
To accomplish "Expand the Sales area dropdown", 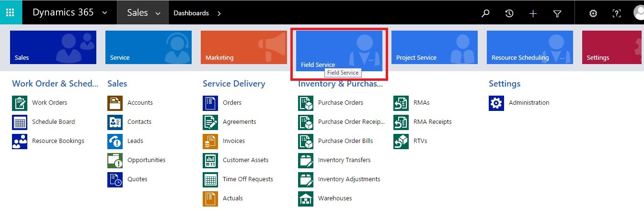I will point(158,13).
